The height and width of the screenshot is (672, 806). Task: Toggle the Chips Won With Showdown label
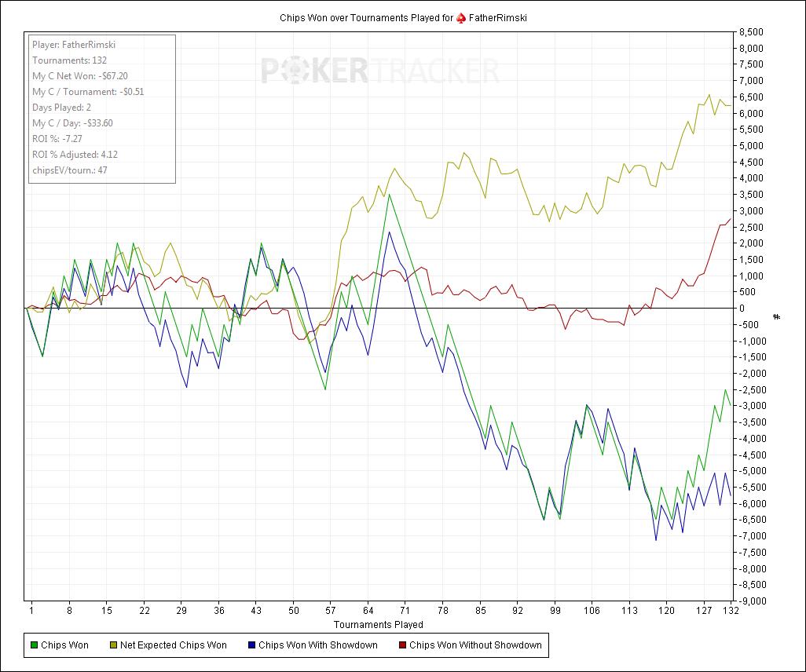pos(317,645)
